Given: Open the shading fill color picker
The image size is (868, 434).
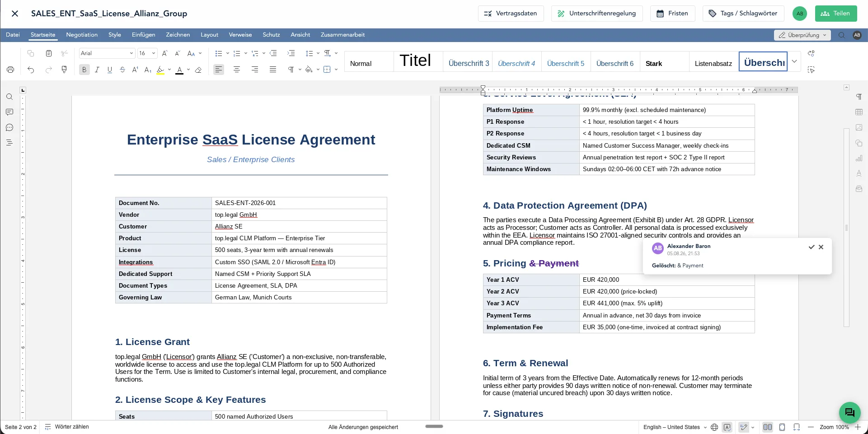Looking at the screenshot, I should click(318, 70).
